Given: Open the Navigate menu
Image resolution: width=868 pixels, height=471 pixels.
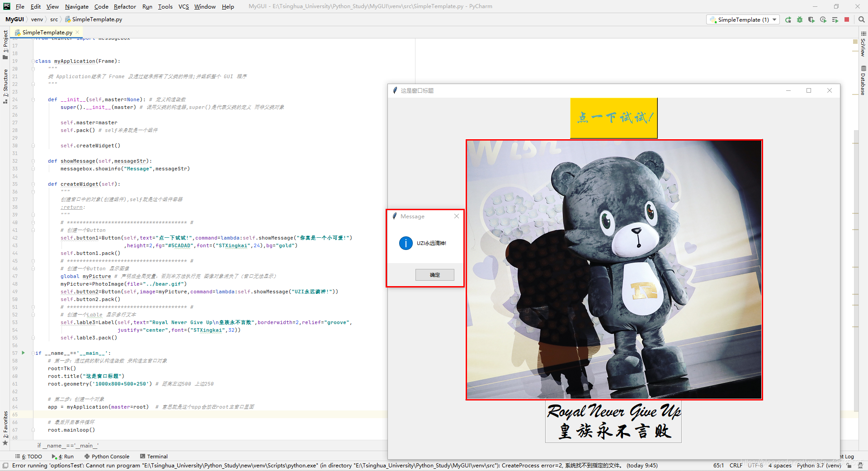Looking at the screenshot, I should pos(76,6).
